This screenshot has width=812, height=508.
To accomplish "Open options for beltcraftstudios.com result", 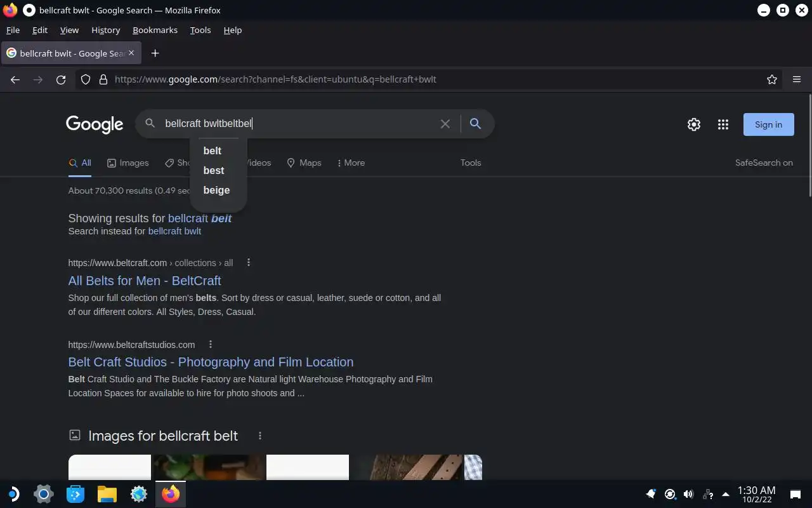I will [x=211, y=344].
